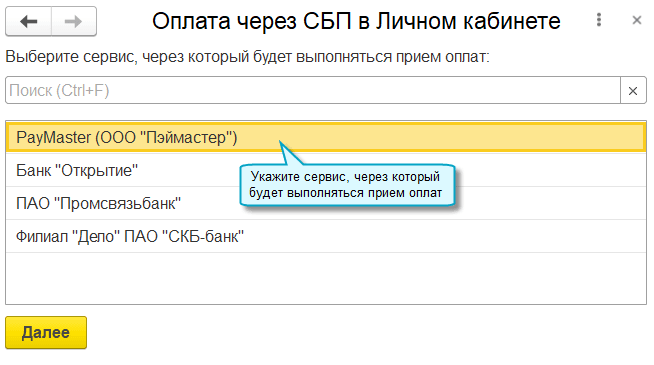Pick Филиал "Дело" ПАО "СКБ-банк" row
This screenshot has height=365, width=654.
(x=326, y=236)
